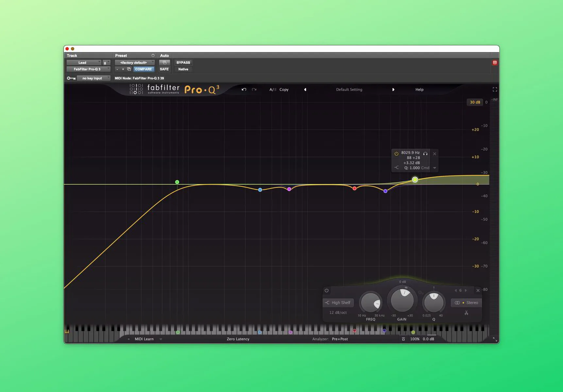Select the purple band node
Viewport: 563px width, 392px height.
[385, 191]
